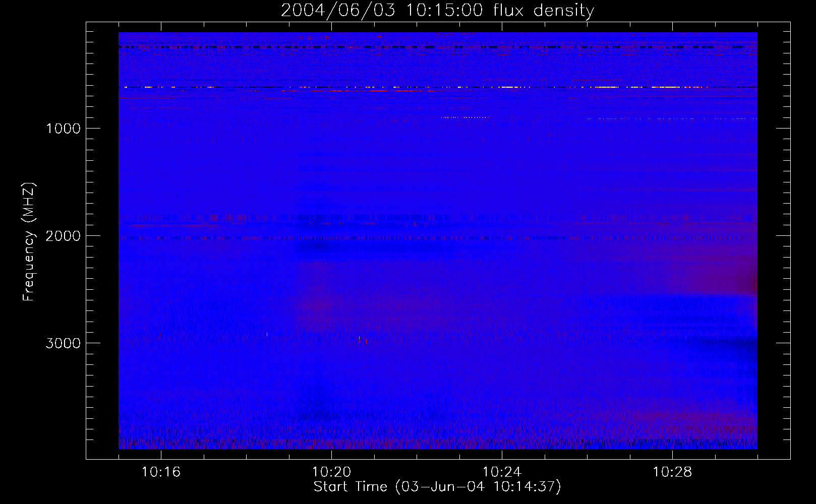Click the 3000 frequency tick label

pos(63,343)
